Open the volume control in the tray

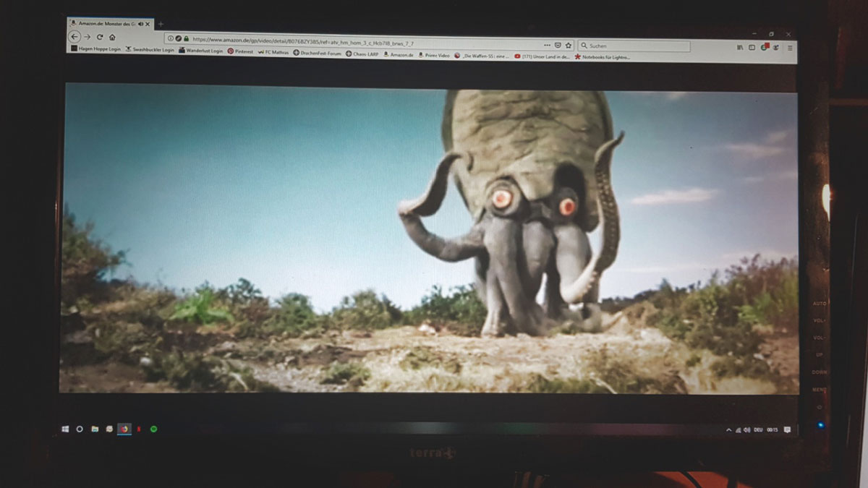(x=747, y=429)
